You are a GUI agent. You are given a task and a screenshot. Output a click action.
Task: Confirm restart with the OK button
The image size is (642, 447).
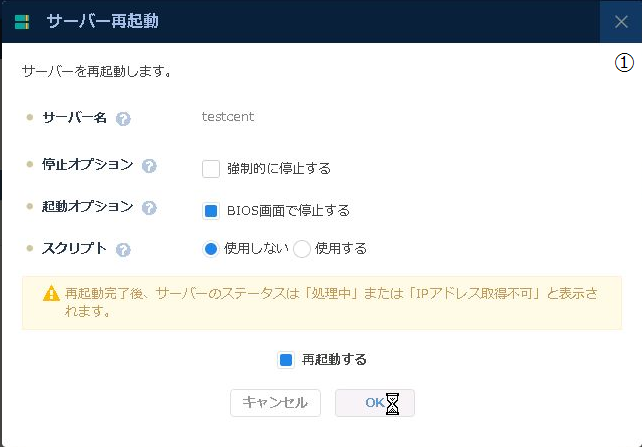[x=374, y=402]
